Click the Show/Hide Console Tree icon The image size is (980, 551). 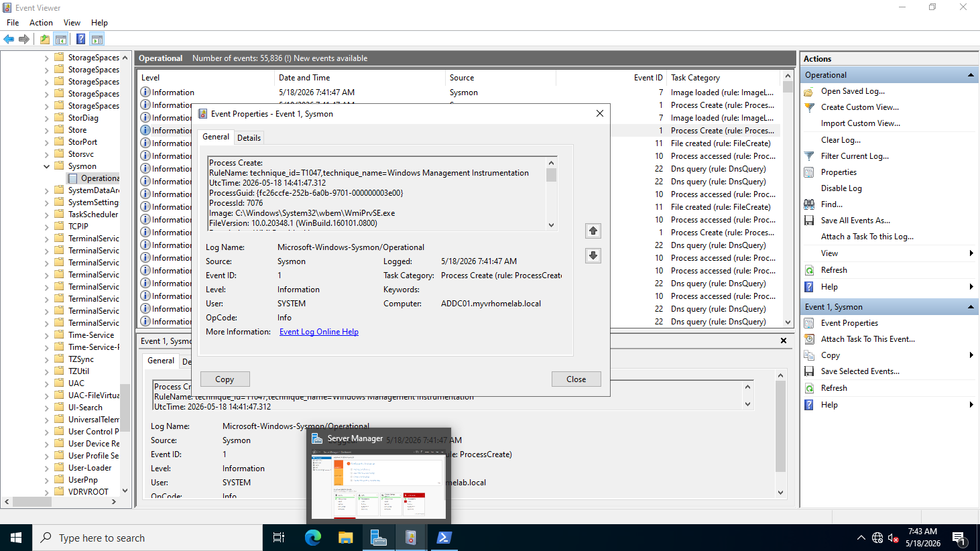[x=61, y=39]
